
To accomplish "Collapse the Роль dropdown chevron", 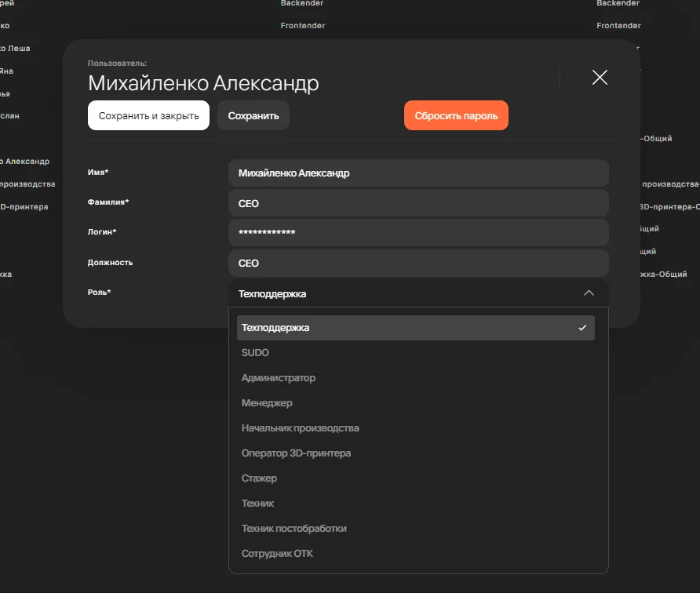I will pyautogui.click(x=589, y=293).
